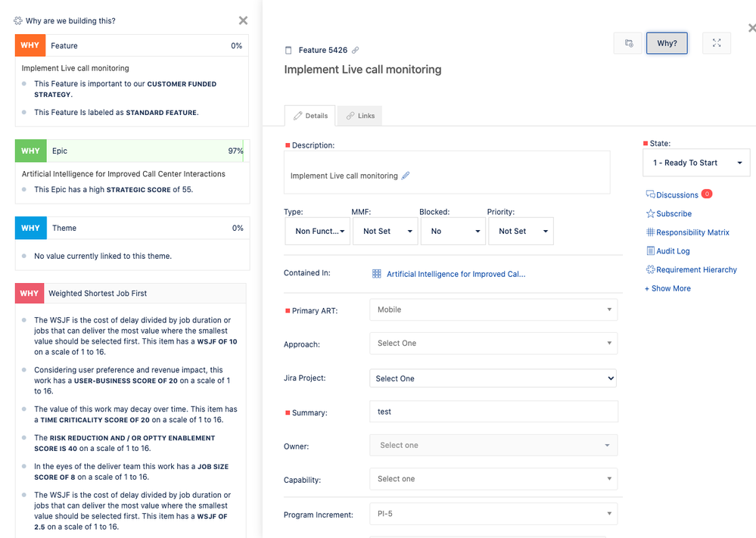The image size is (756, 538).
Task: Click the Discussions speech bubble icon
Action: click(650, 194)
